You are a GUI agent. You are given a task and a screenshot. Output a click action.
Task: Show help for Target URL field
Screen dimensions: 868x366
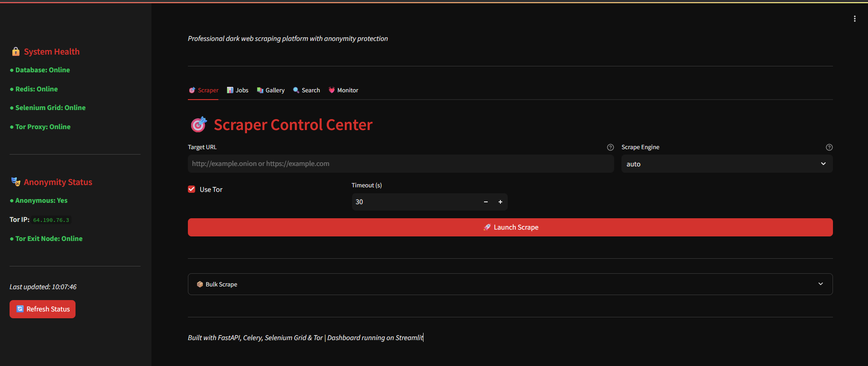611,147
